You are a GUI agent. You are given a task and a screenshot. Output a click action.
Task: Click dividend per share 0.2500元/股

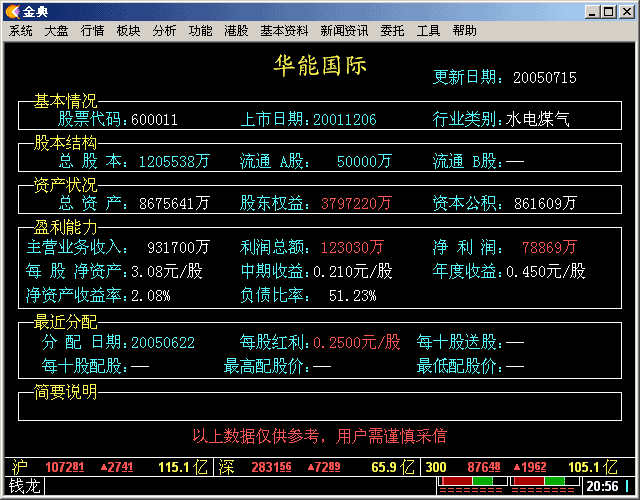point(357,342)
